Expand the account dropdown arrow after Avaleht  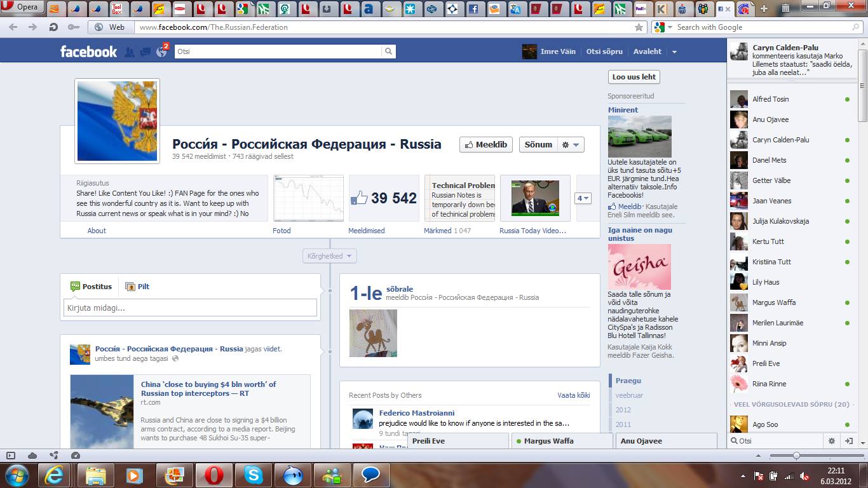tap(674, 52)
